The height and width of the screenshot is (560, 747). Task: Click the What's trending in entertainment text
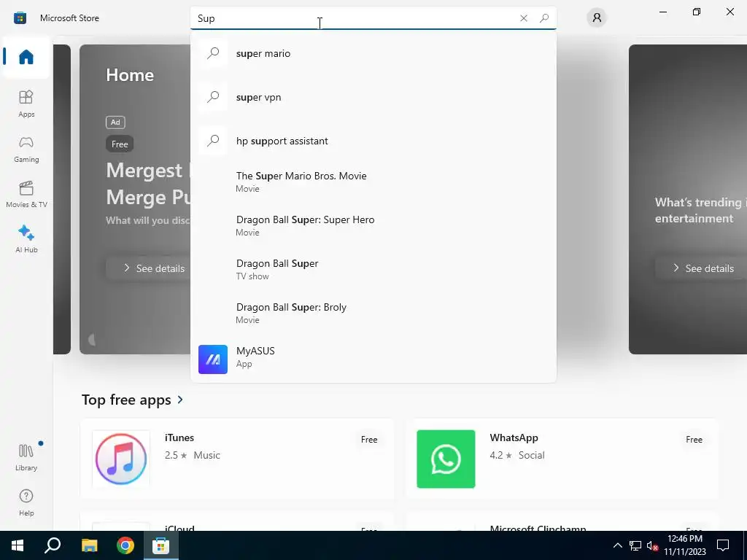click(x=700, y=210)
